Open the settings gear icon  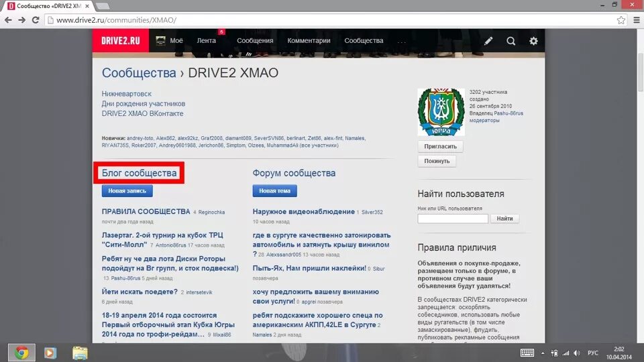533,41
